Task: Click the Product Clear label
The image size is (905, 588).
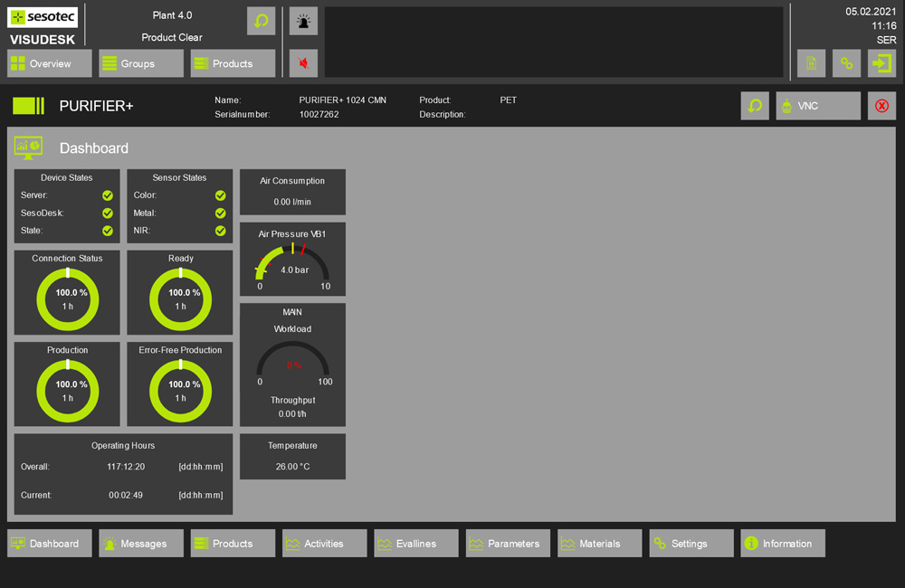Action: (x=172, y=37)
